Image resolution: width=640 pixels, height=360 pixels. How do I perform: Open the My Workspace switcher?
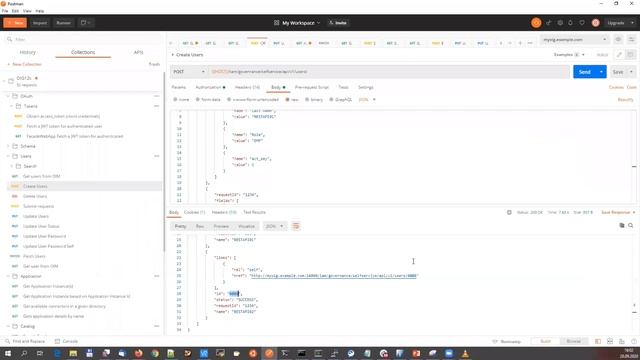pos(297,23)
